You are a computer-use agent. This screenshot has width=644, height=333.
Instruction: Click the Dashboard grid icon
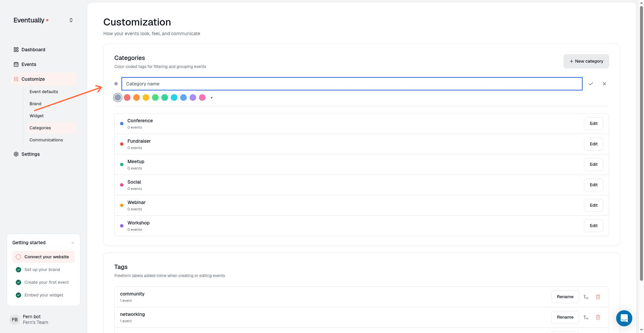pyautogui.click(x=16, y=50)
